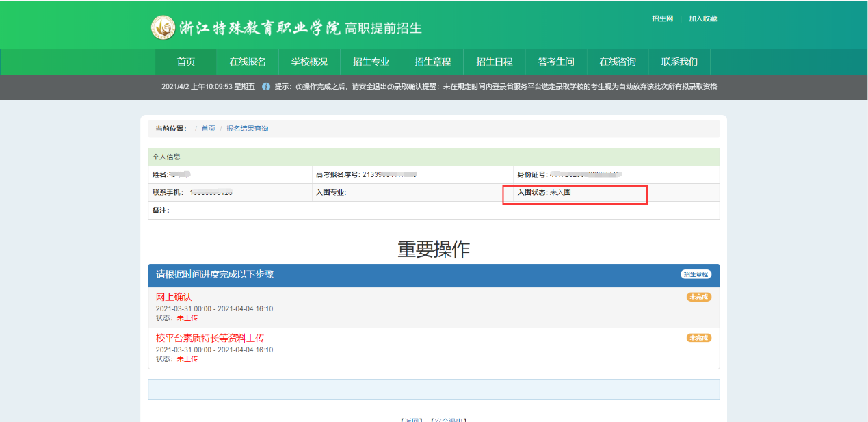868x422 pixels.
Task: Open the 网上确认 step
Action: pyautogui.click(x=174, y=298)
